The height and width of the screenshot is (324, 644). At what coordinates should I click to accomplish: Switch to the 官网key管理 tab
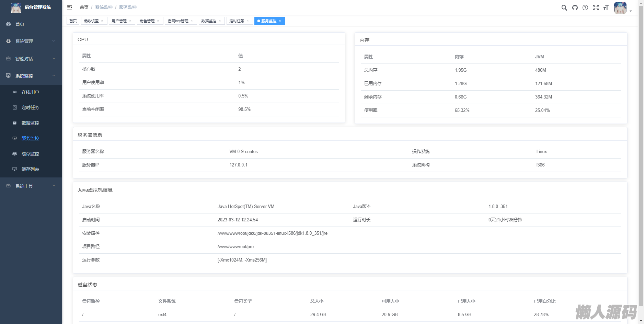[x=178, y=21]
